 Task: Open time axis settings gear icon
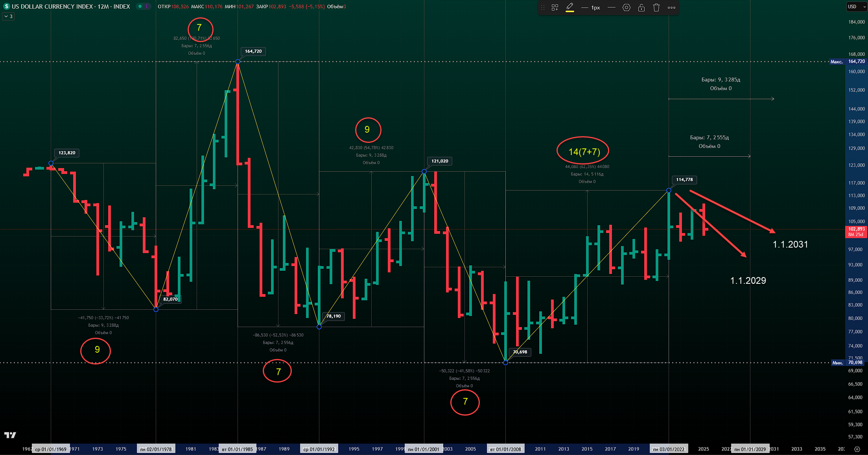pos(857,449)
